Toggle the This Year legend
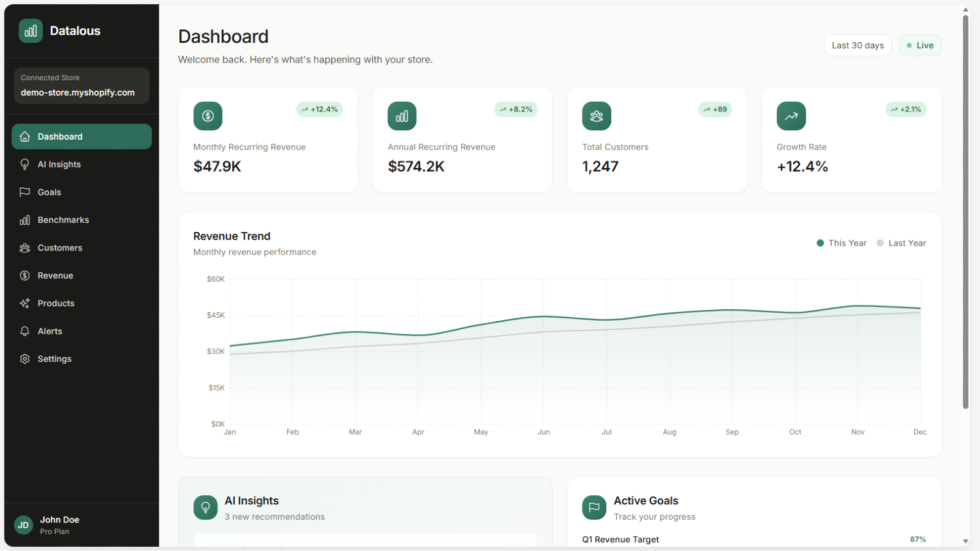This screenshot has height=551, width=980. 842,242
